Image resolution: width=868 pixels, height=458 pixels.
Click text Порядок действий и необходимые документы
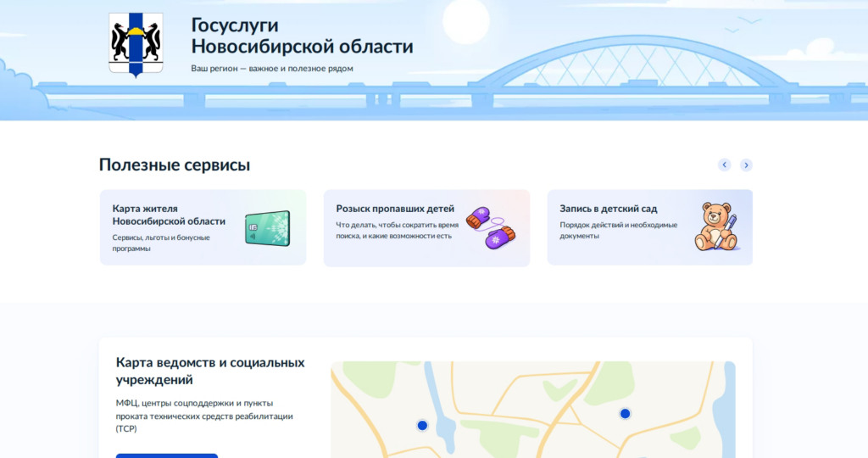(618, 231)
